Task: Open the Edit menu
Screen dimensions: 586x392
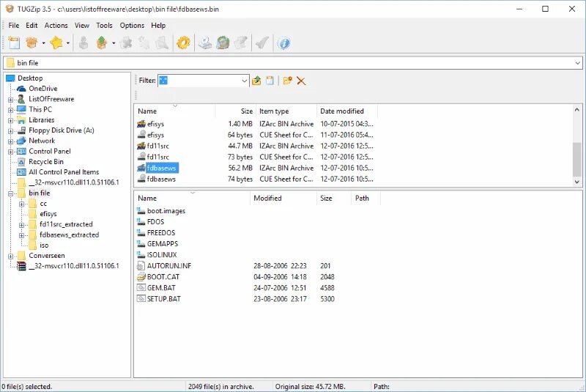Action: pos(31,26)
